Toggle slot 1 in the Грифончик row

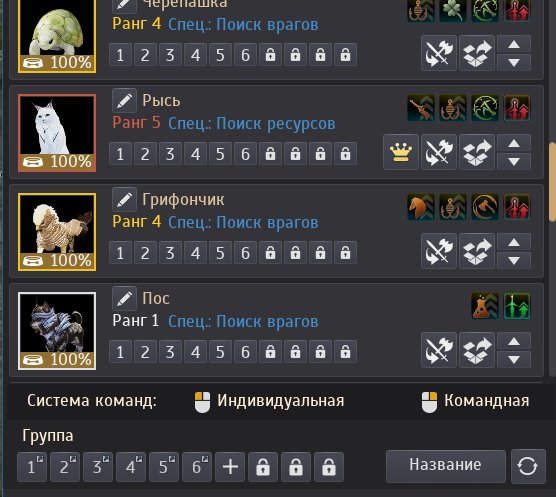[x=120, y=253]
